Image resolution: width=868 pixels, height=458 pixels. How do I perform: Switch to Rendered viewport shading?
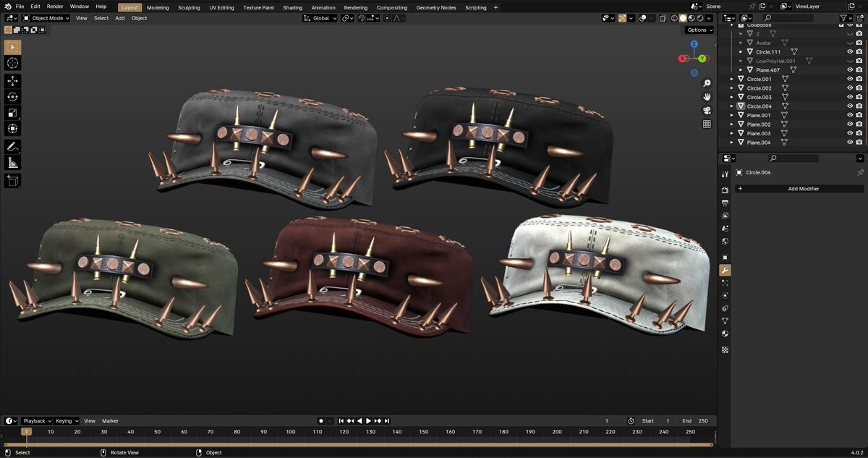click(700, 18)
